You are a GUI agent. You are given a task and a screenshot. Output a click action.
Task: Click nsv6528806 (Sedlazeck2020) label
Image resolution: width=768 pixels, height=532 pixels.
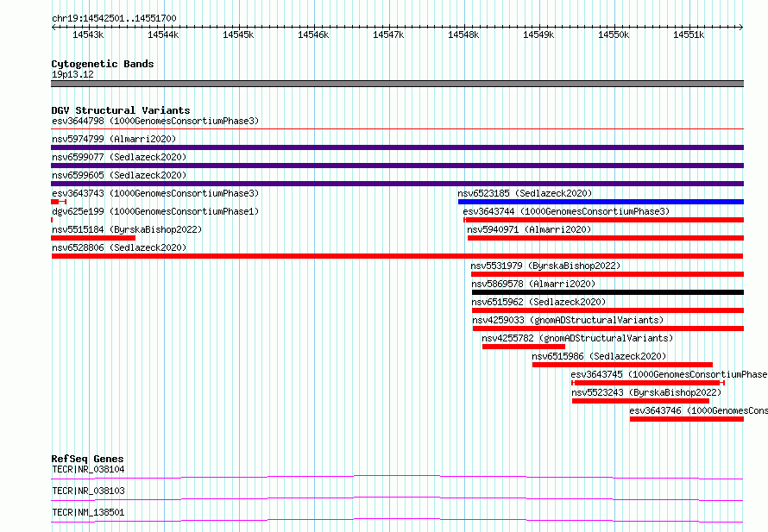tap(119, 247)
